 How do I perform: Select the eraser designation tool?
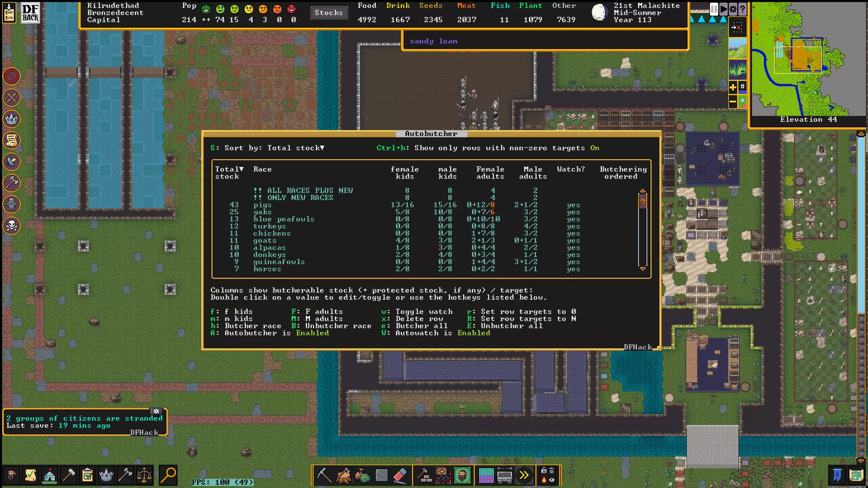point(400,475)
